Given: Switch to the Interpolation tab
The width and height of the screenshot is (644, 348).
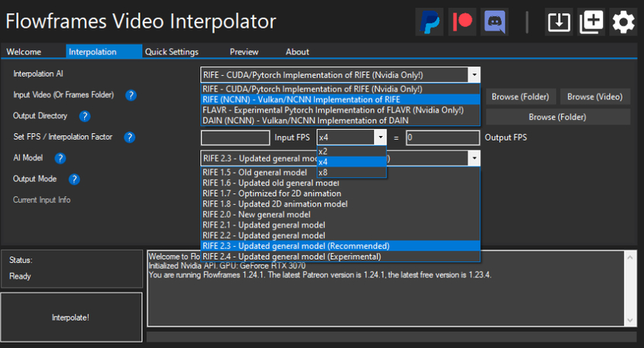Looking at the screenshot, I should [x=104, y=52].
